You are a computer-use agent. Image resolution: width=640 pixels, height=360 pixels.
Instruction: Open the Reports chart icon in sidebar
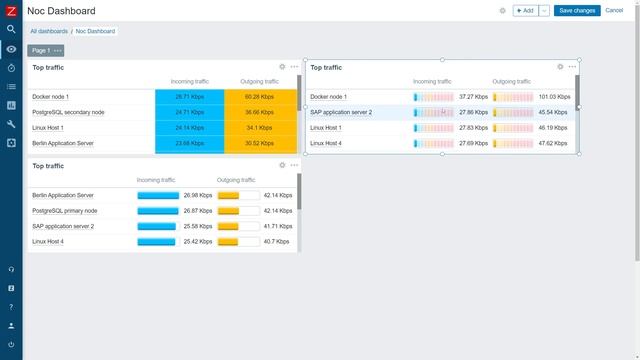pos(11,105)
